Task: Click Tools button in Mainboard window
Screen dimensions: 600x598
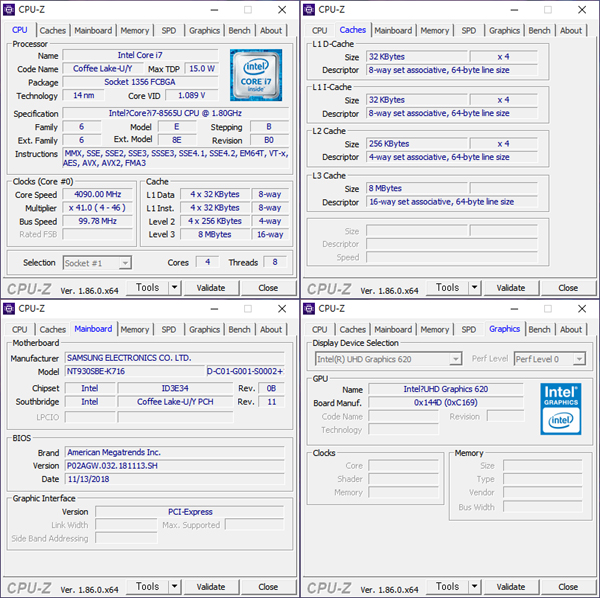Action: 148,586
